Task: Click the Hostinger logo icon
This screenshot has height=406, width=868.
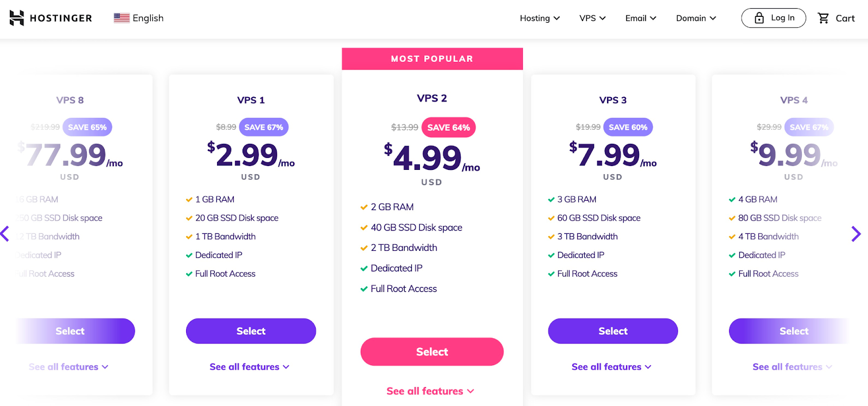Action: [17, 18]
